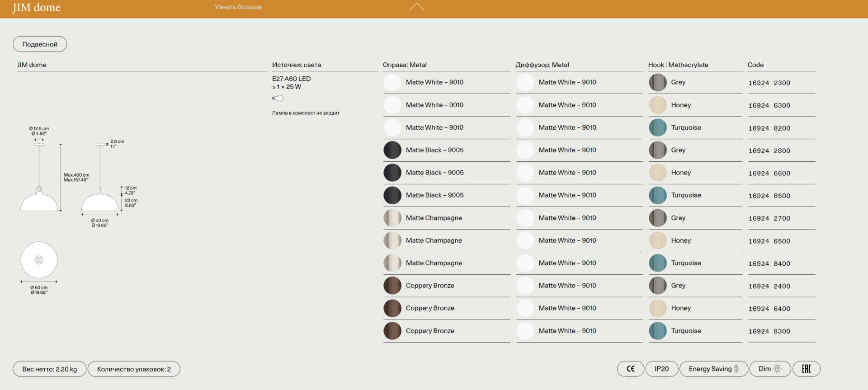Click the 'Вес нетто: 2.20 kg' pill

click(50, 369)
